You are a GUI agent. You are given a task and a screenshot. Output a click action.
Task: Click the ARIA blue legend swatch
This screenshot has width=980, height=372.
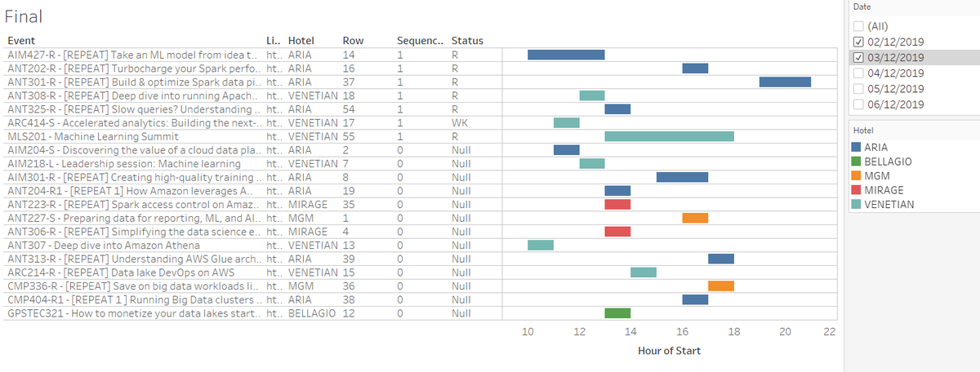coord(857,147)
